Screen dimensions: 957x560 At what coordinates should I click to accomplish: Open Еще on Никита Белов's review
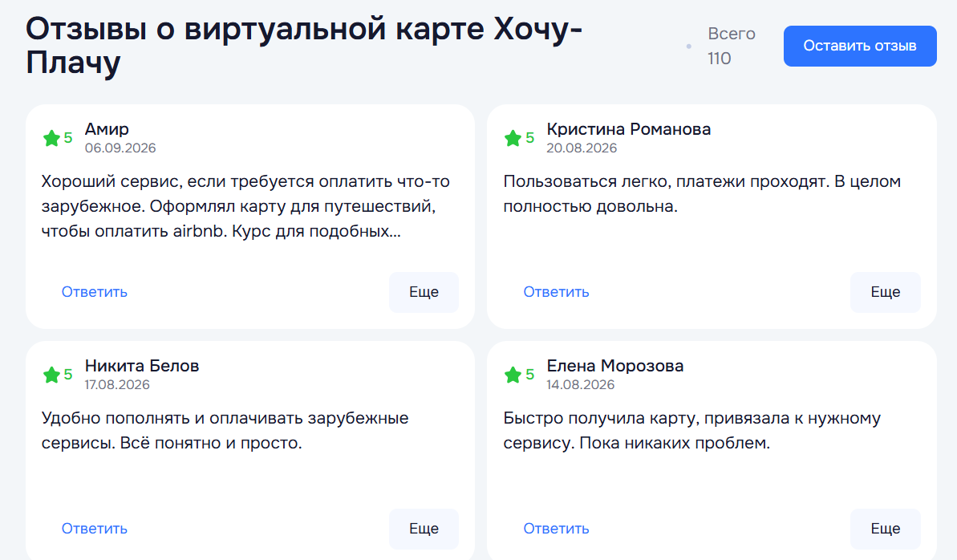(x=424, y=528)
